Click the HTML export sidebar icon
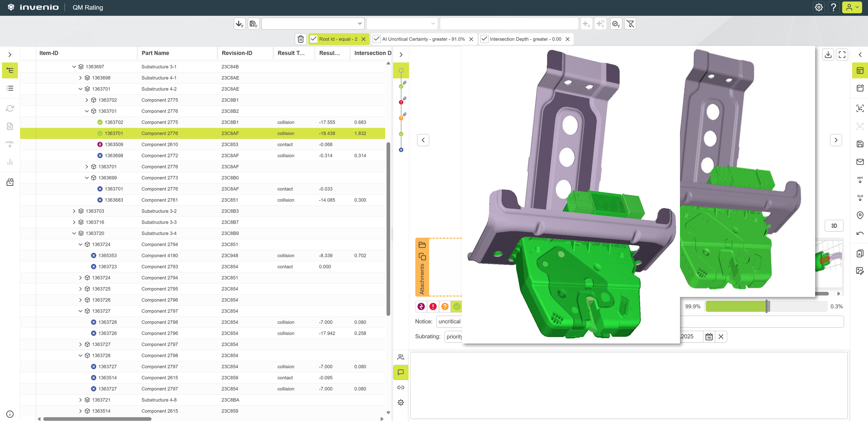Viewport: 868px width, 422px height. pos(10,144)
